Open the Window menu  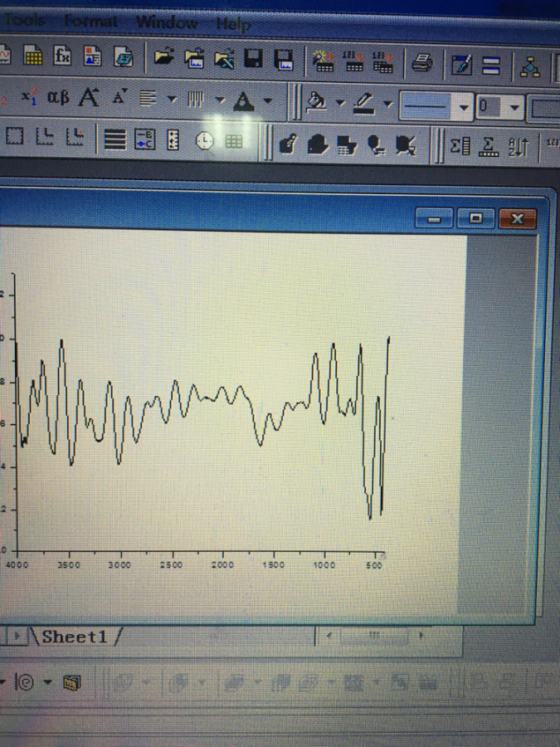(x=167, y=22)
